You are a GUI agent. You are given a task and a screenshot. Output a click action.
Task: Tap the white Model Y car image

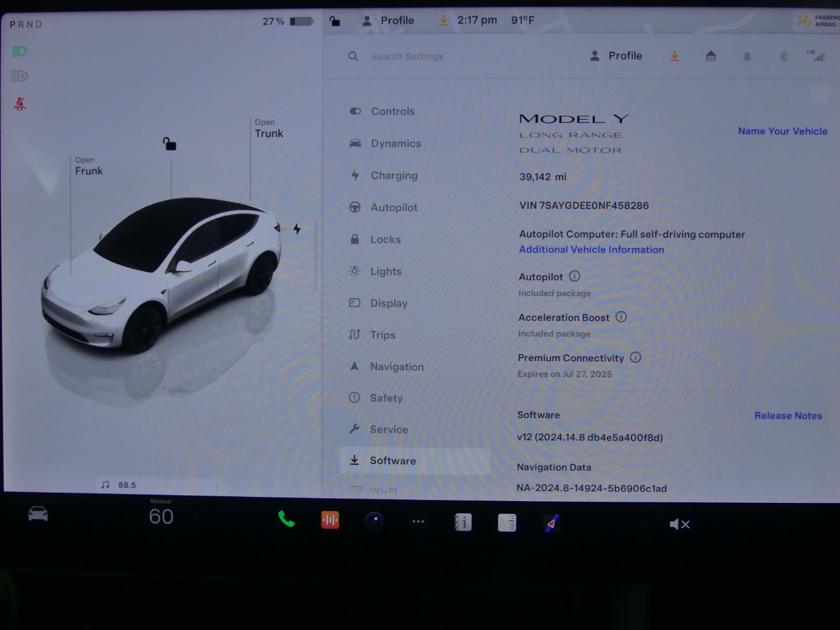[x=162, y=274]
